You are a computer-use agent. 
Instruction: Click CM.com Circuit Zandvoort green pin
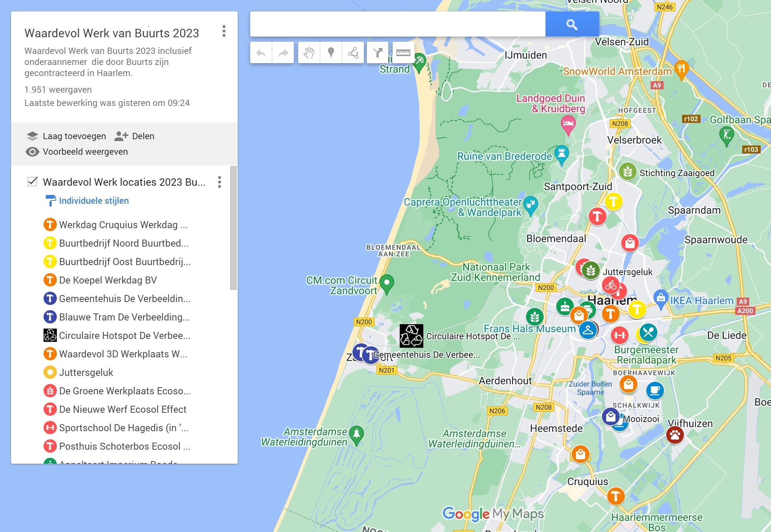click(386, 284)
